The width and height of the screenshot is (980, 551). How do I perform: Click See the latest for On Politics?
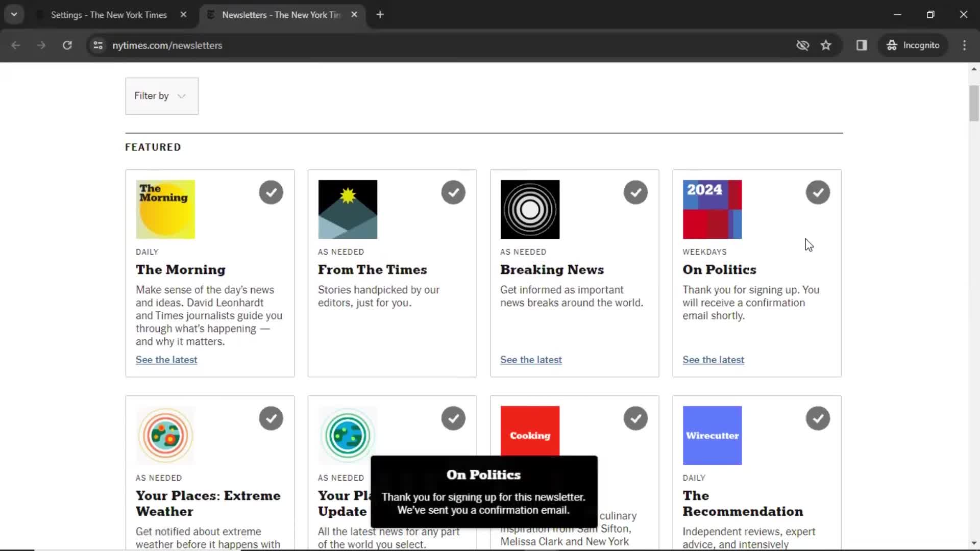tap(713, 359)
